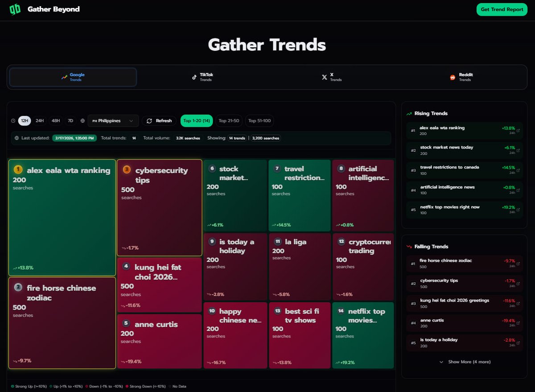Open the travel restriction tile
This screenshot has height=392, width=535.
[x=300, y=195]
